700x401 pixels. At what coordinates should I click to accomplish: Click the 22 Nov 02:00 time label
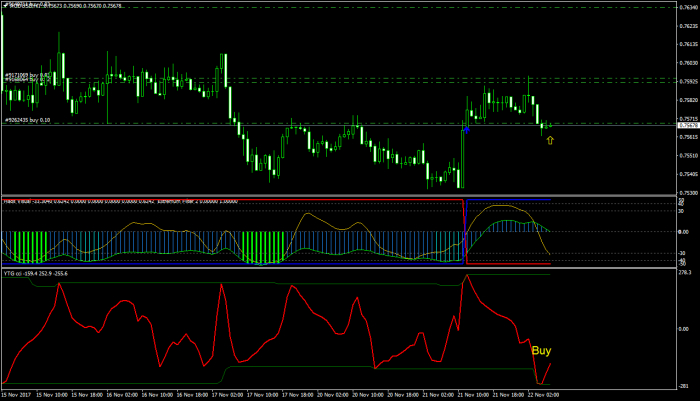click(x=544, y=395)
